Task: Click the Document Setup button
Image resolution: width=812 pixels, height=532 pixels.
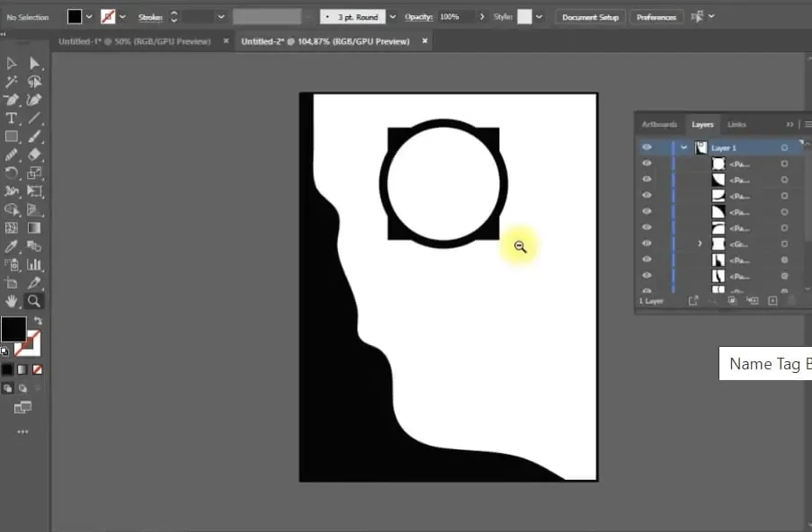Action: (590, 17)
